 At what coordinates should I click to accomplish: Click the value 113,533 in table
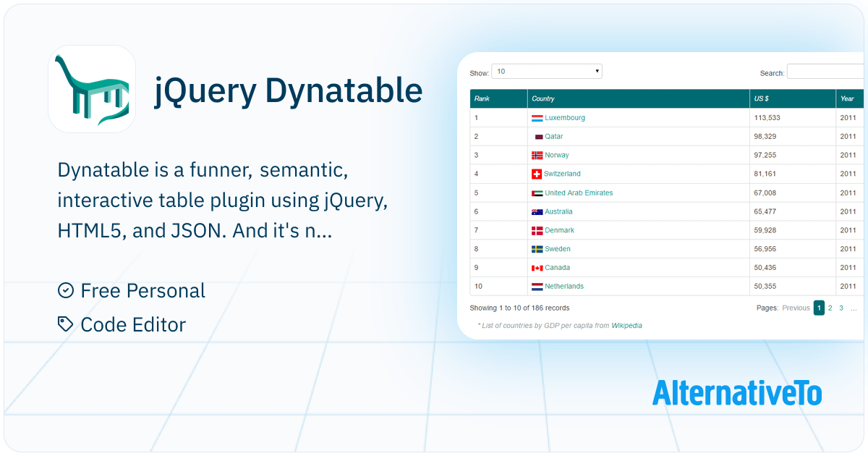click(768, 118)
